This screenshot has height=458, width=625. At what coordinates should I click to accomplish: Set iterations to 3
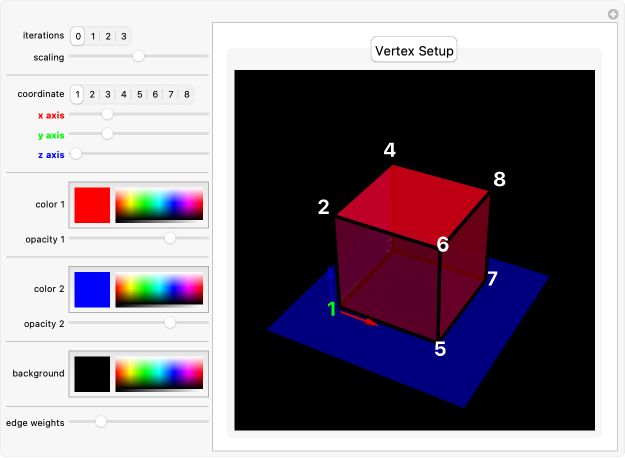pyautogui.click(x=124, y=36)
